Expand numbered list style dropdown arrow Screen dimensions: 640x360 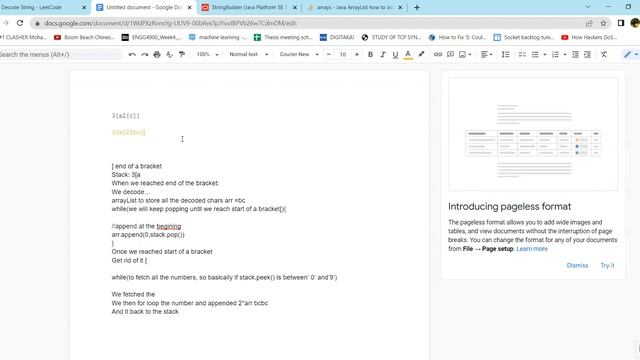pos(565,54)
